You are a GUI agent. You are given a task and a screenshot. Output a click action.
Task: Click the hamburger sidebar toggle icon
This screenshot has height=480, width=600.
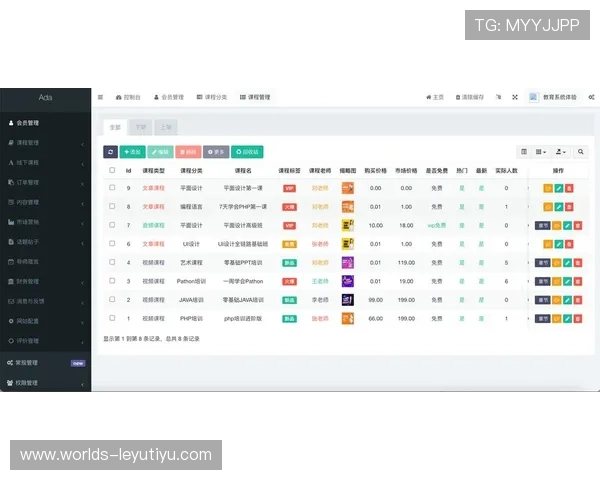(100, 97)
